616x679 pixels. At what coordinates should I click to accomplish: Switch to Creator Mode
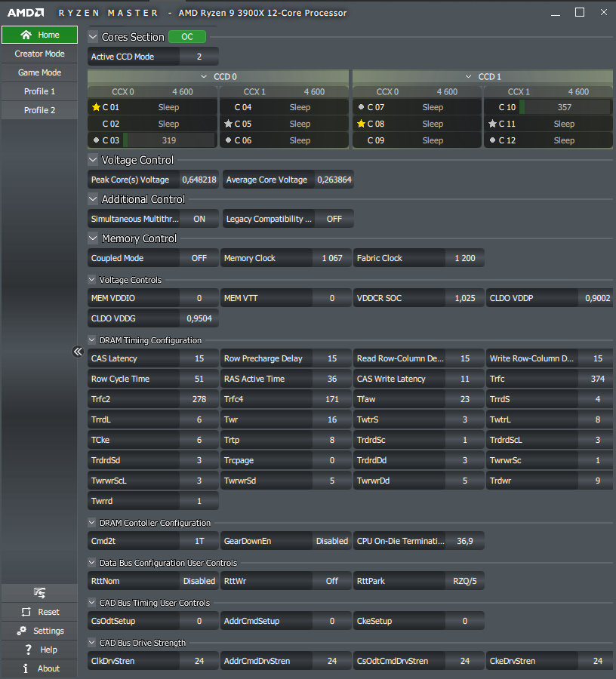coord(39,54)
